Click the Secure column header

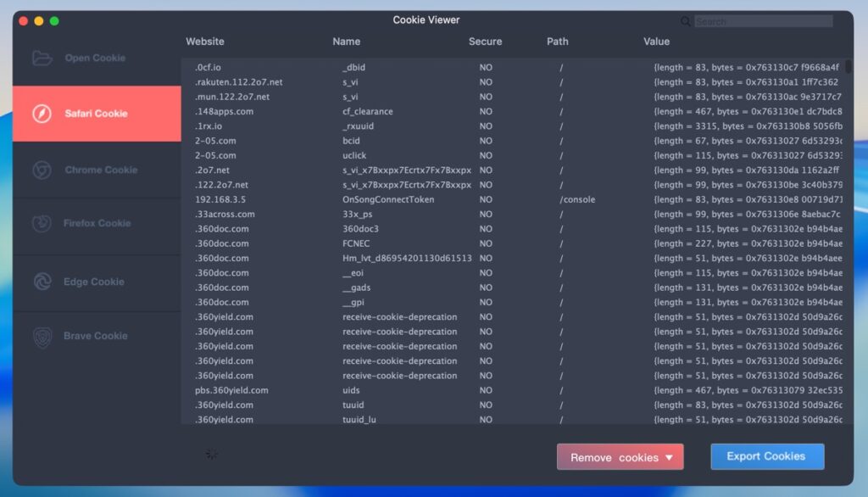pyautogui.click(x=485, y=42)
